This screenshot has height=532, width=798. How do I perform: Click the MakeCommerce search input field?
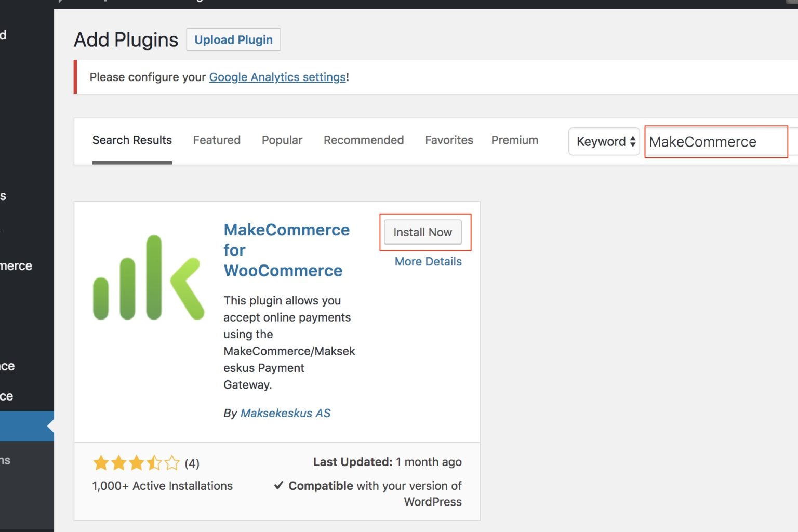(716, 141)
